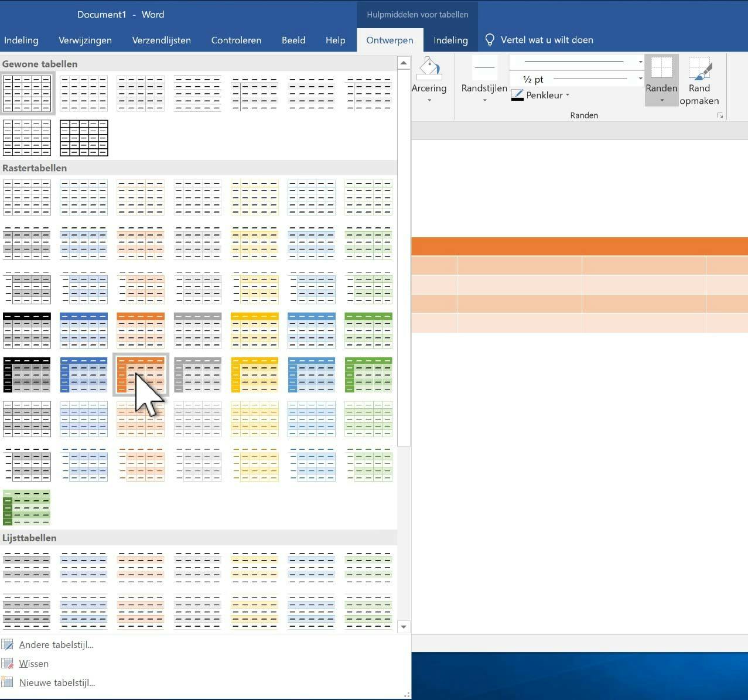Expand the Randstijlen dropdown arrow

[x=484, y=101]
